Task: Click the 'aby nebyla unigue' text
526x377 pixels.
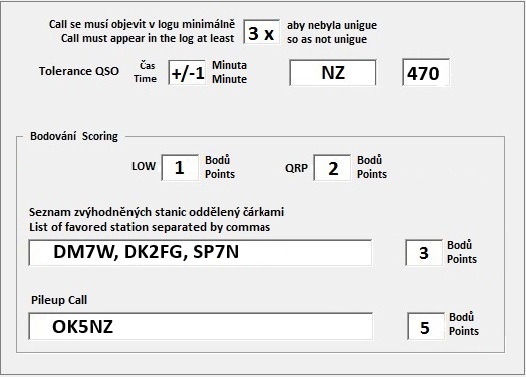Action: tap(332, 25)
